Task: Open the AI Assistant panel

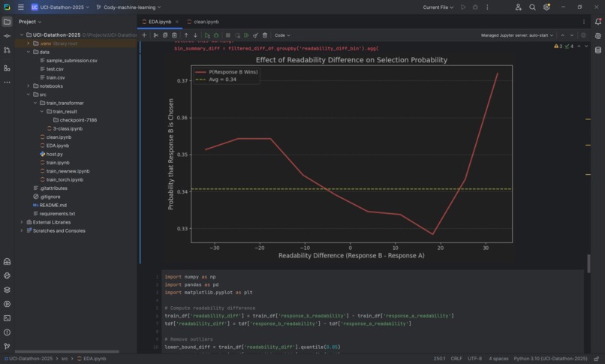Action: point(597,36)
